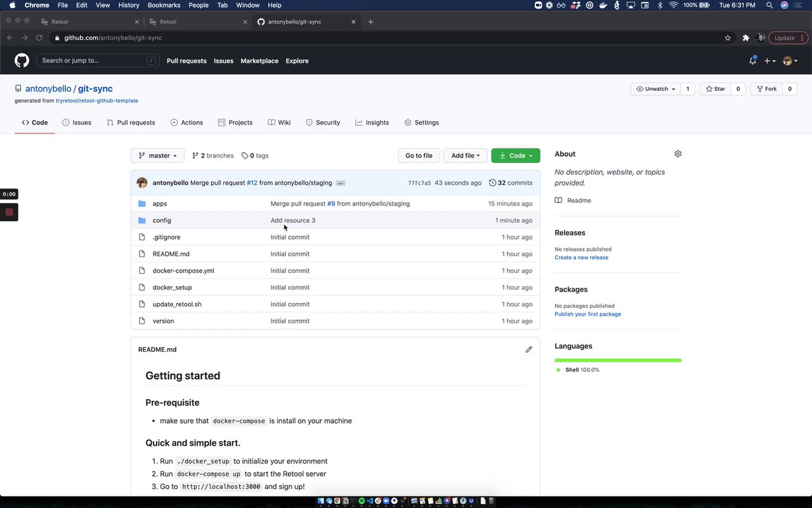Open the Insights tab
Screen dimensions: 812x508
372,123
